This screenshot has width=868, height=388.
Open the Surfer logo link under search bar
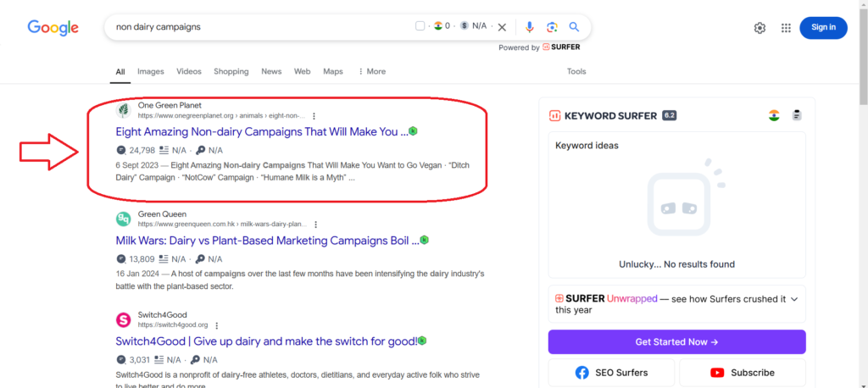[x=561, y=47]
